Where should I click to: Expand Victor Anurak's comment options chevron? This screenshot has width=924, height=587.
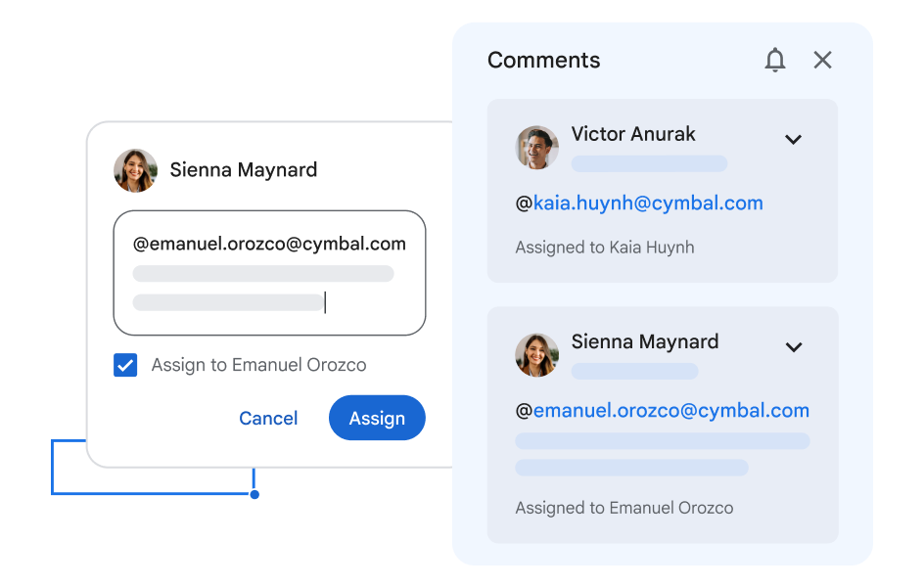[x=793, y=140]
